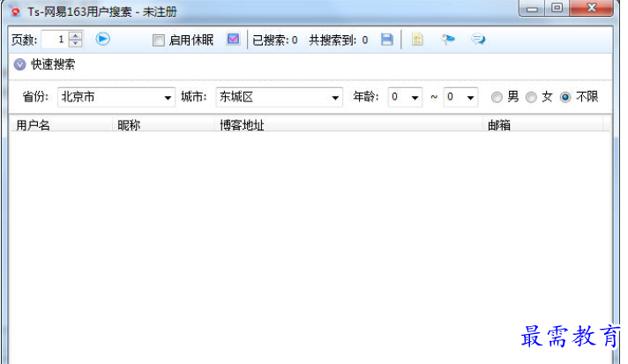This screenshot has height=364, width=628.
Task: Click the 已搜索: 0 counter text
Action: coord(275,40)
